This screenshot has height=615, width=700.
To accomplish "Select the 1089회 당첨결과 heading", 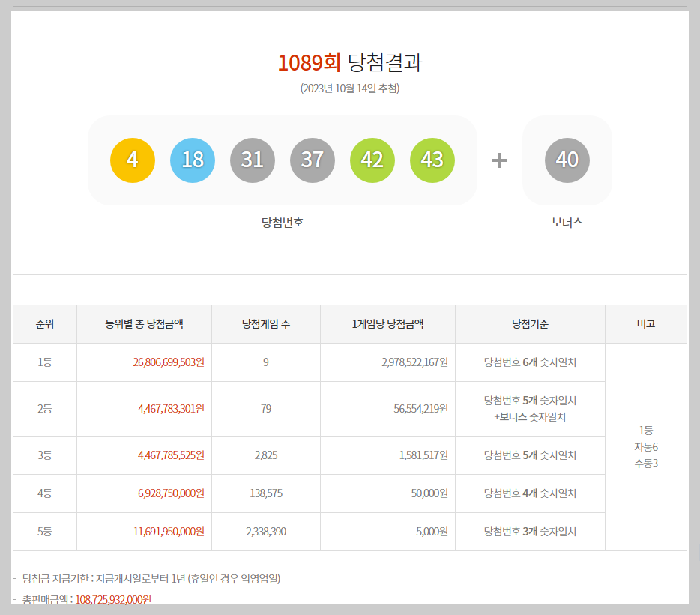I will [x=350, y=62].
